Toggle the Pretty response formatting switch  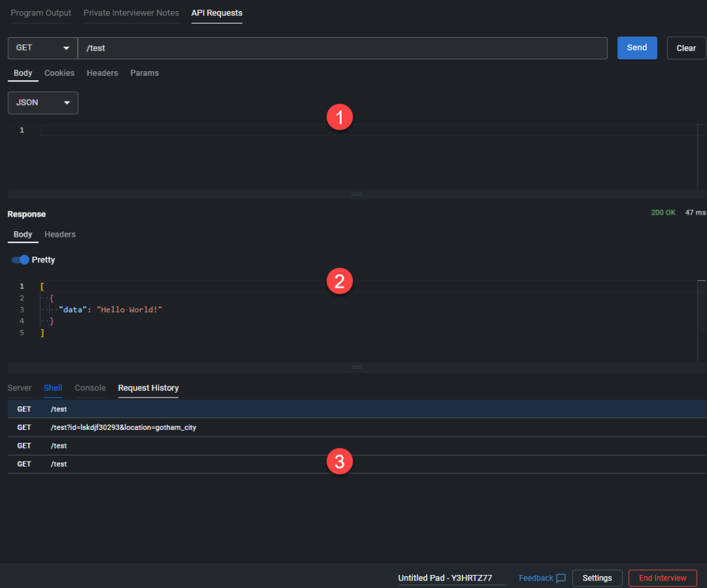coord(19,259)
